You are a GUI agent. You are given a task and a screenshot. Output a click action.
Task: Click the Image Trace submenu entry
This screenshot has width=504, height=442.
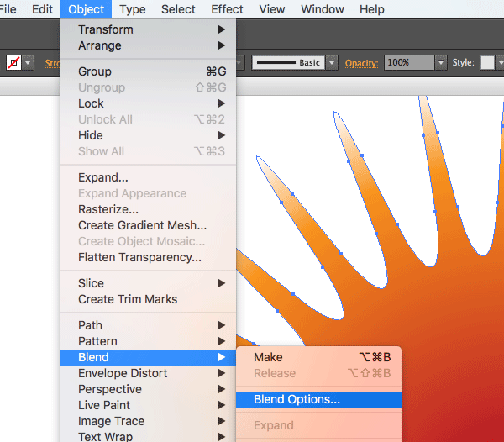[x=111, y=421]
